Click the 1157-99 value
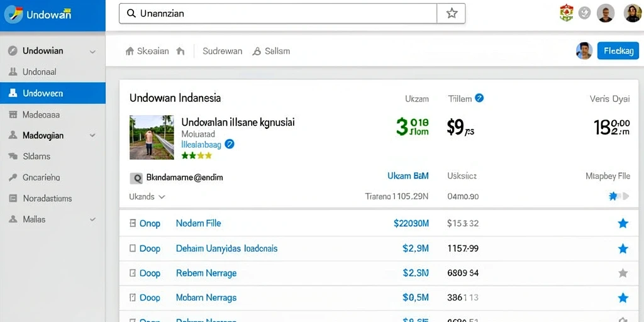The image size is (644, 322). coord(463,248)
